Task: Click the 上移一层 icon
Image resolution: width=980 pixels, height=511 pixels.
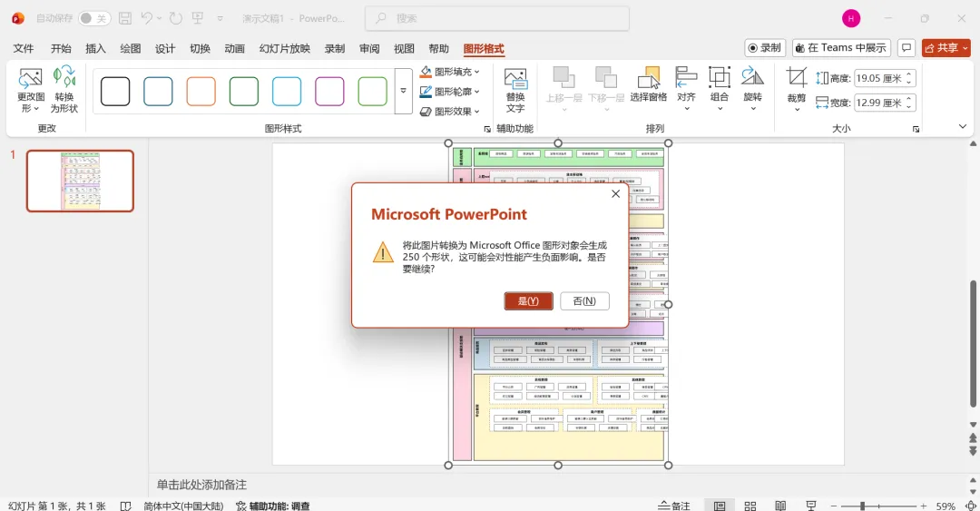Action: (563, 77)
